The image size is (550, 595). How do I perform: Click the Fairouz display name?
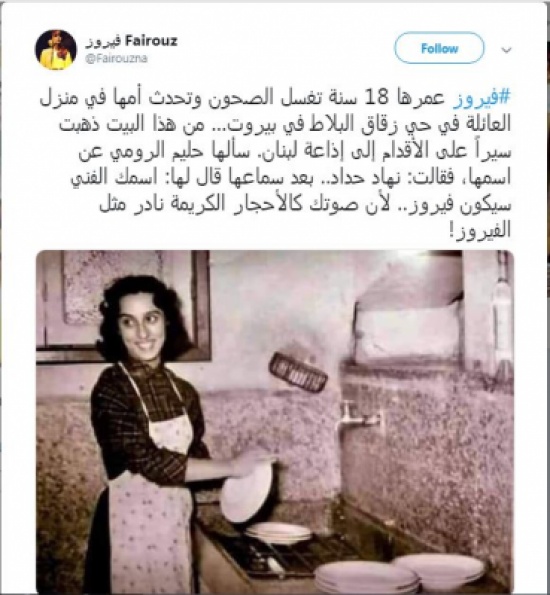click(151, 40)
